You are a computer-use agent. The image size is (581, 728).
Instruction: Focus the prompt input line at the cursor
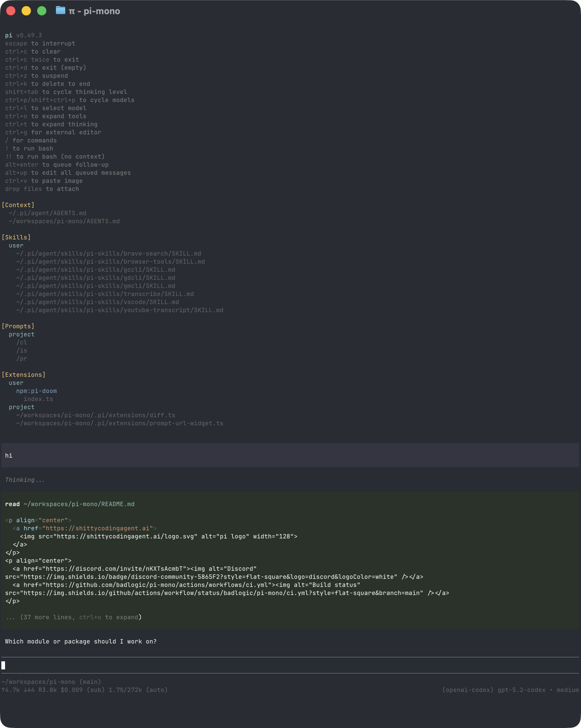click(x=290, y=665)
